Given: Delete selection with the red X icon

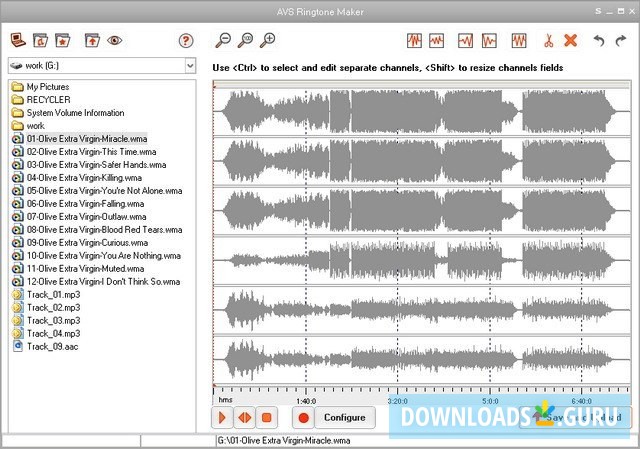Looking at the screenshot, I should 571,40.
